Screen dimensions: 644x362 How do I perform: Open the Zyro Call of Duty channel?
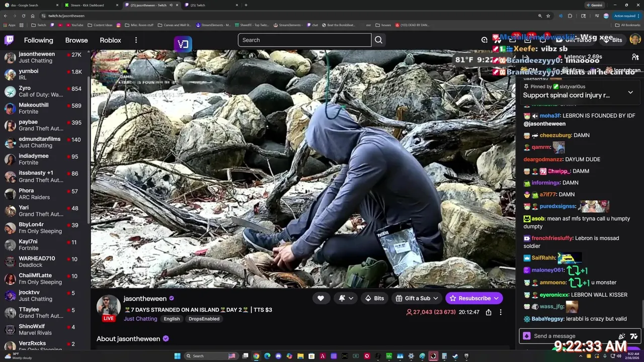pyautogui.click(x=44, y=92)
